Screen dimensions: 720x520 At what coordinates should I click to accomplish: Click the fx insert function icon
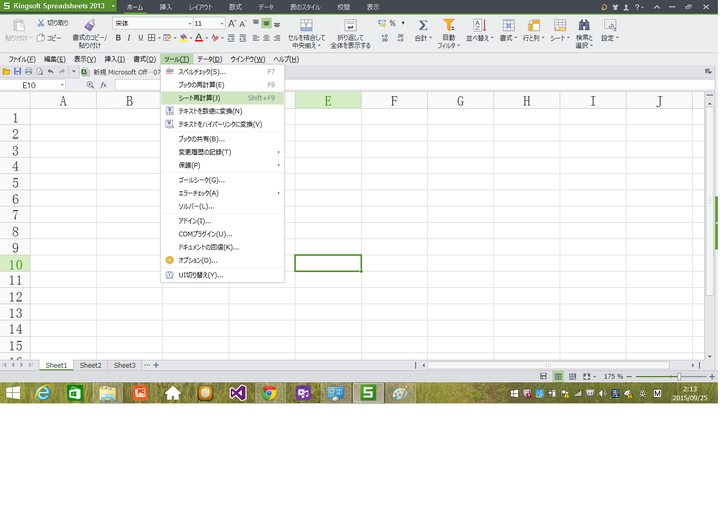point(103,85)
